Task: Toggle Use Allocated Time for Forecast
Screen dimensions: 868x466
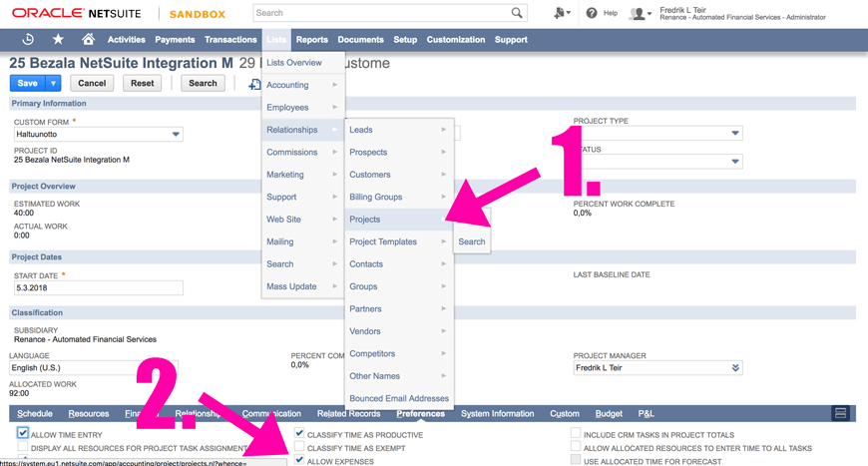Action: (x=576, y=459)
